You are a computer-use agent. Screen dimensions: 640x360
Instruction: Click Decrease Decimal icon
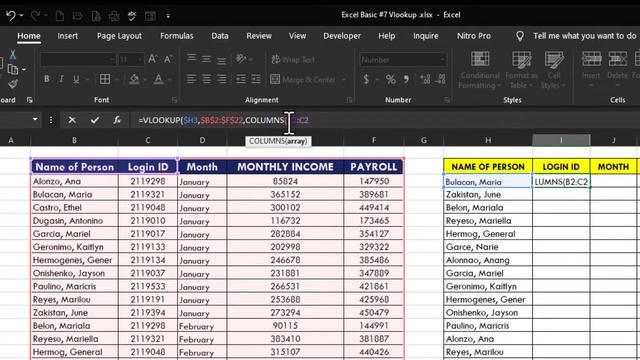441,79
